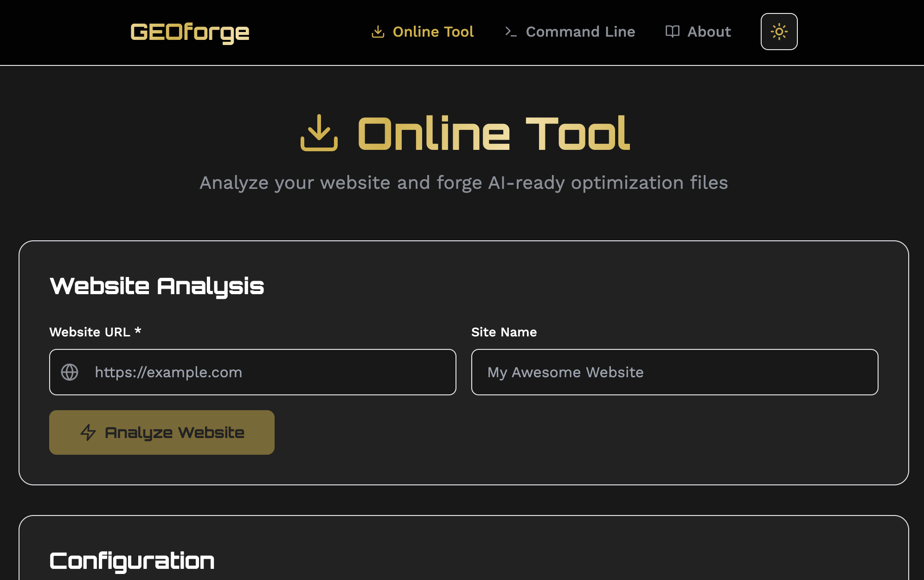Go to the Command Line page
Image resolution: width=924 pixels, height=580 pixels.
tap(570, 32)
